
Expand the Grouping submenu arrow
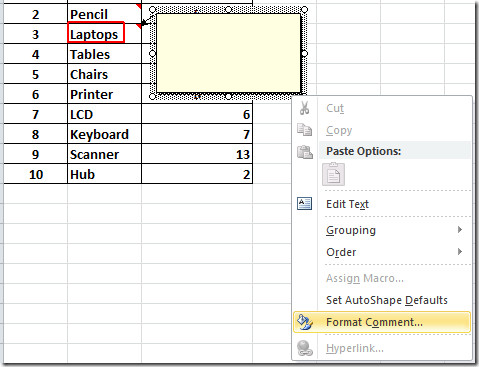pyautogui.click(x=460, y=230)
